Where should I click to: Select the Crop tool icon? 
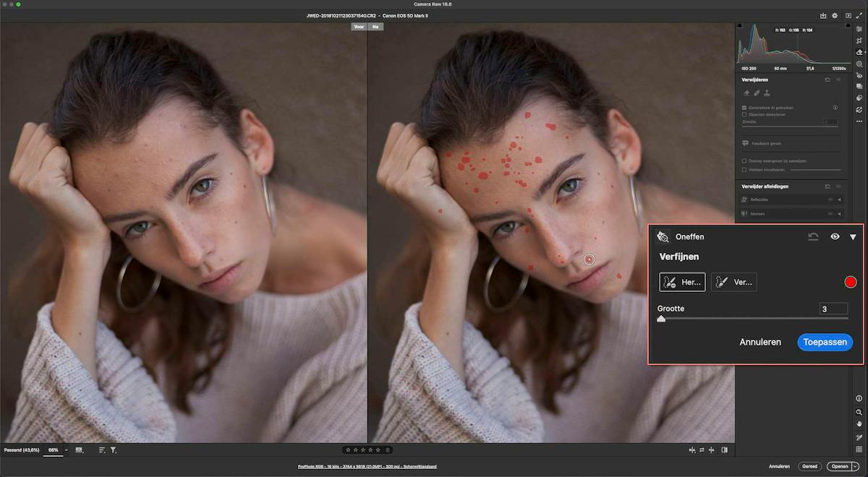(x=859, y=40)
